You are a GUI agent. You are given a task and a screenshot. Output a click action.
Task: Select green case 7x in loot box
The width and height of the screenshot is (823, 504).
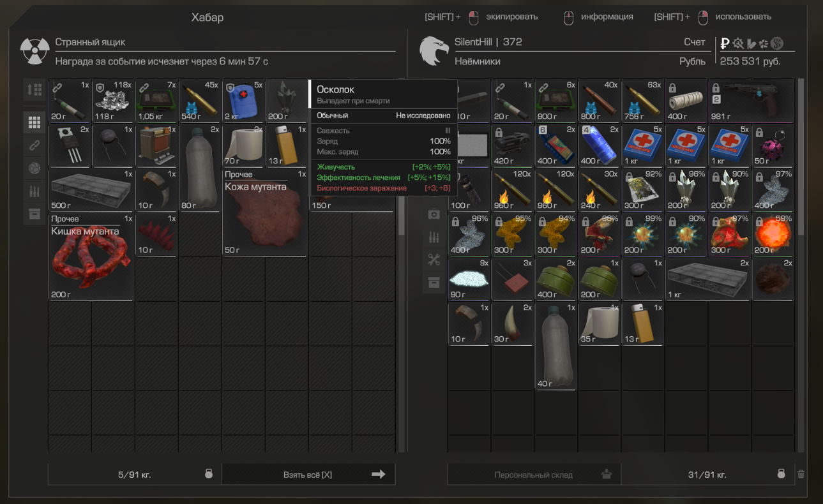(x=156, y=101)
